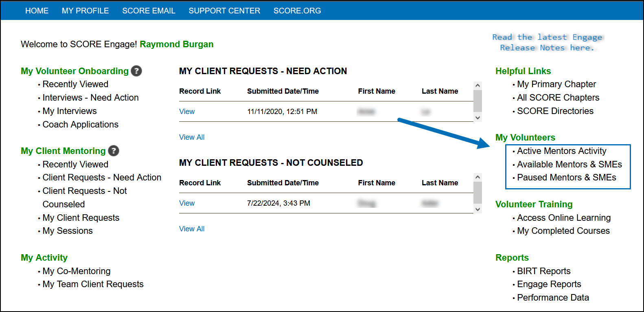Click View All under Need Action requests

click(x=192, y=137)
